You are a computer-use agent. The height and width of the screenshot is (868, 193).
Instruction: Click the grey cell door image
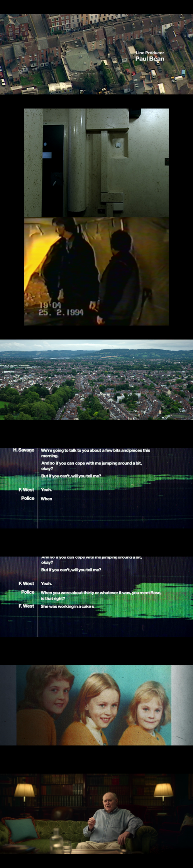[96, 163]
